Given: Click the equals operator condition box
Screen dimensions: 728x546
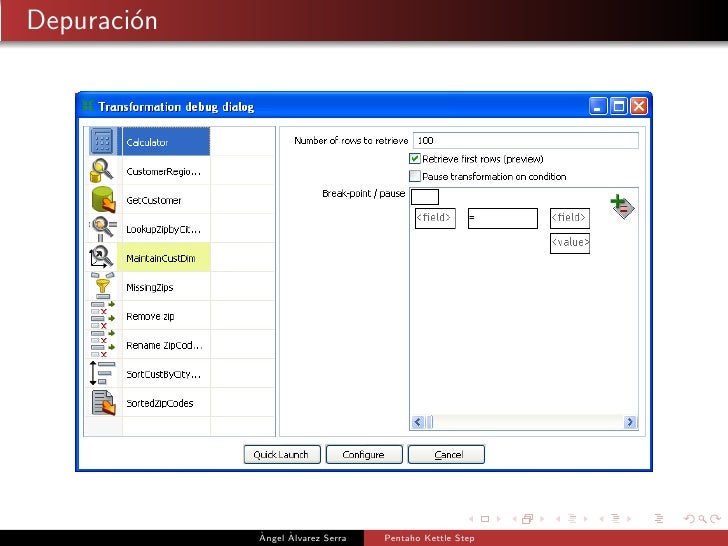Looking at the screenshot, I should (503, 218).
